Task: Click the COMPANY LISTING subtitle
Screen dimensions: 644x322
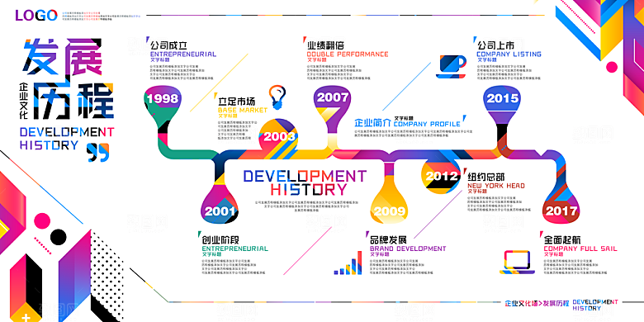Action: (509, 54)
